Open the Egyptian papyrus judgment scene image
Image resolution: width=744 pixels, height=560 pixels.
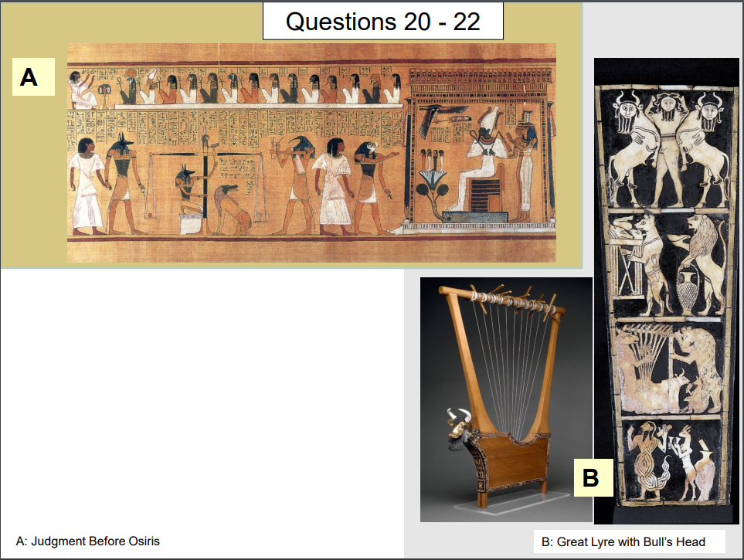point(312,153)
